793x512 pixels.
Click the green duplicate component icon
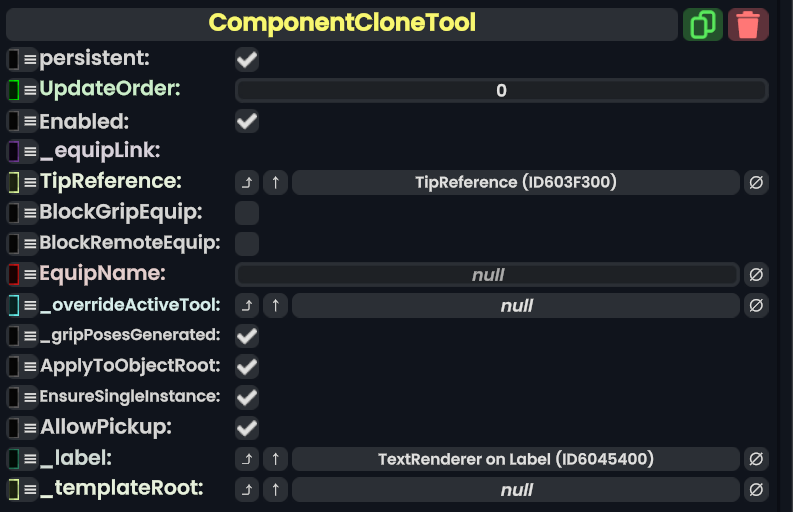coord(702,24)
